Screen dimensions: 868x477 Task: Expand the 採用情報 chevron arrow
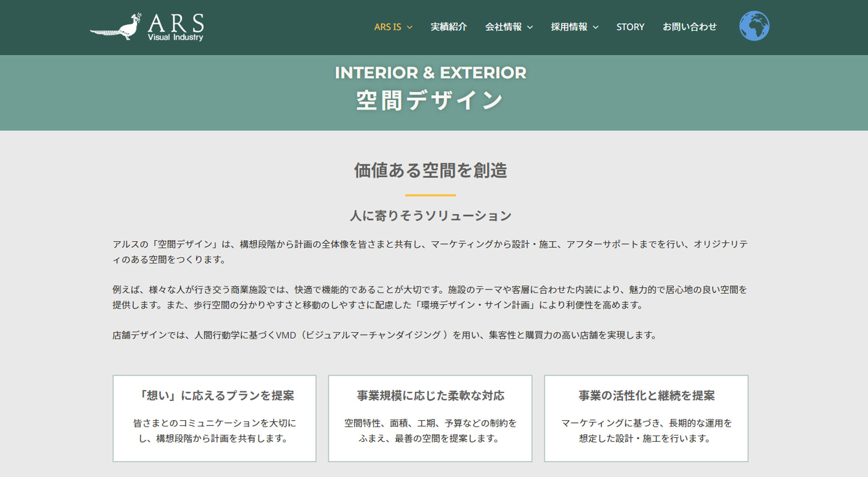tap(596, 27)
